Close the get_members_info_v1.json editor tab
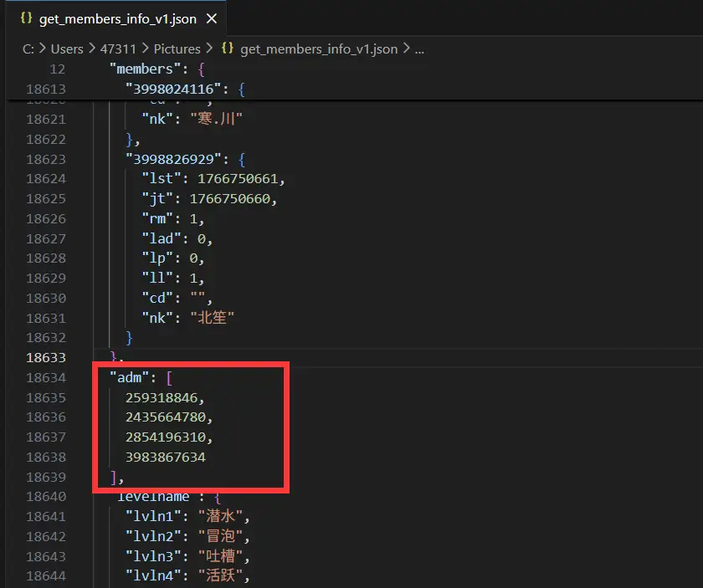 click(x=212, y=19)
